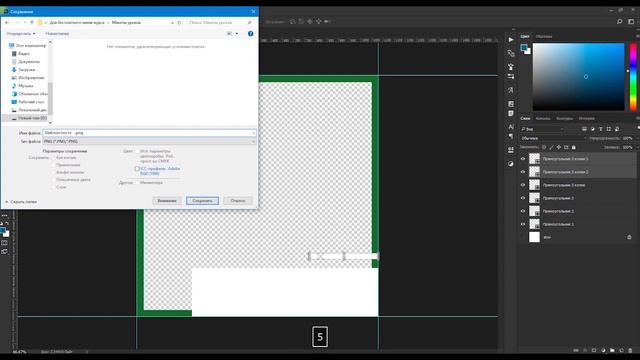Viewport: 640px width, 360px height.
Task: Open the half-filled circle Adjustments panel icon
Action: click(511, 164)
